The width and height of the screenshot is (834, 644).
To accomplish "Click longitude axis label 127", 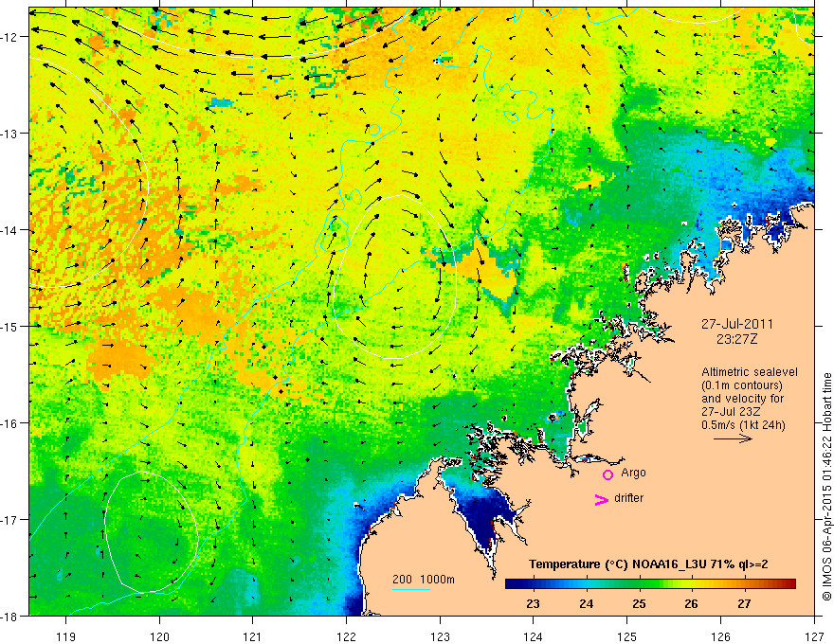I will pyautogui.click(x=814, y=637).
